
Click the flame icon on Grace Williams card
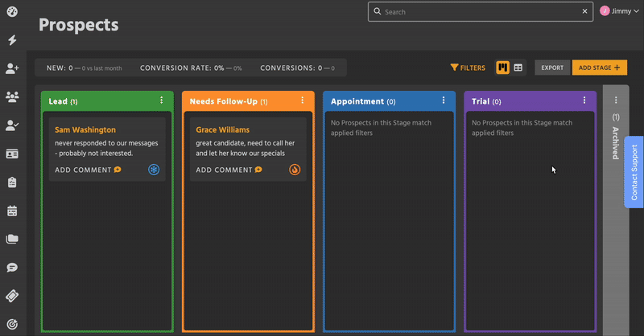tap(295, 170)
